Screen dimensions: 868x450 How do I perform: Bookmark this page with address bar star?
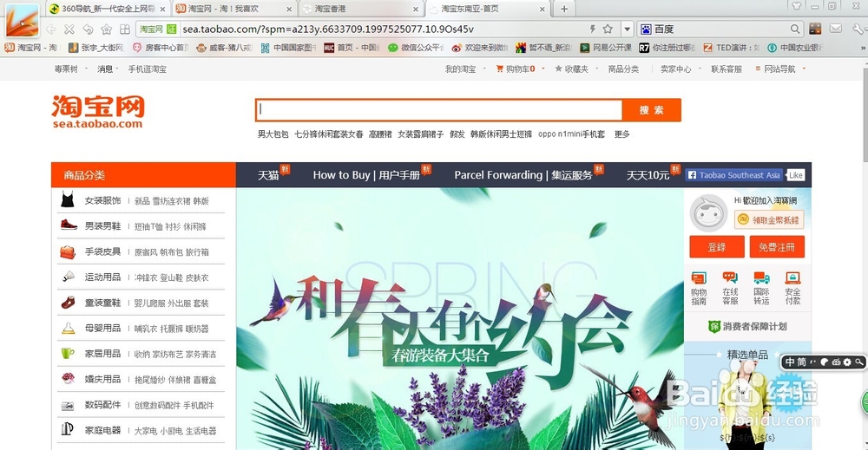[608, 29]
